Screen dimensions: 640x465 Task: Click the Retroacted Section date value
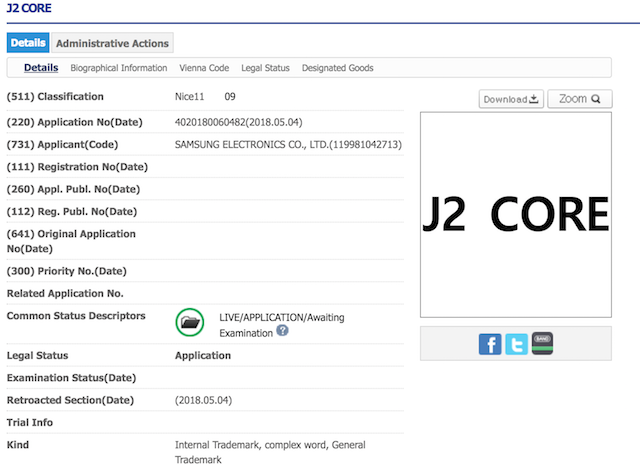pyautogui.click(x=203, y=400)
